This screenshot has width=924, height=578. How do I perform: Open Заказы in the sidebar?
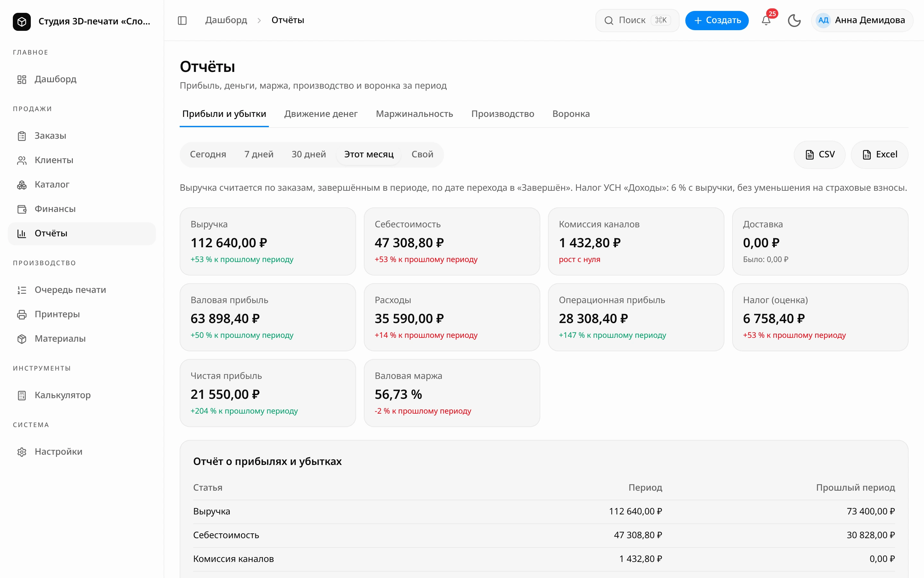[x=82, y=136]
